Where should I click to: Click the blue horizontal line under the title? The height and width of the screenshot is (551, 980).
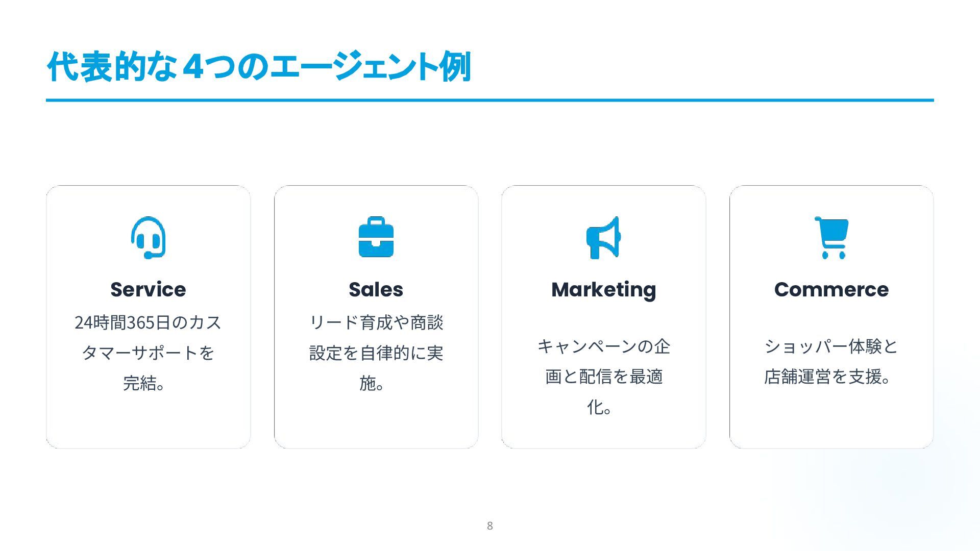(x=489, y=100)
